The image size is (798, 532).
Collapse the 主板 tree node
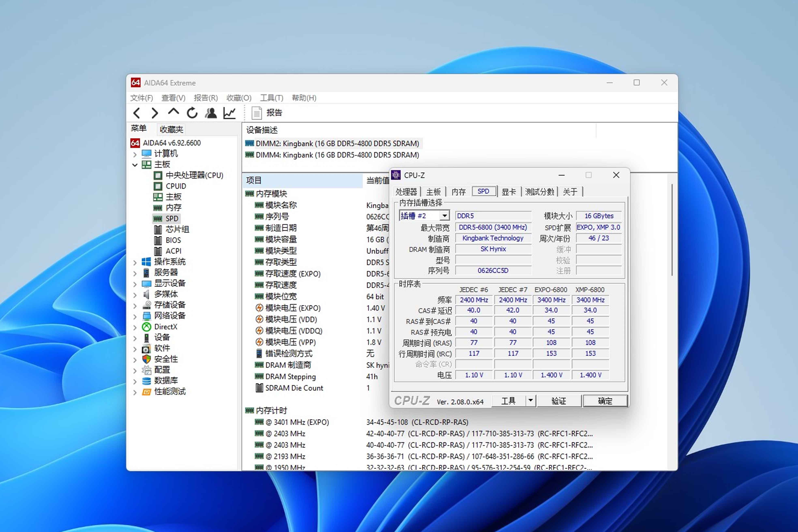tap(135, 165)
